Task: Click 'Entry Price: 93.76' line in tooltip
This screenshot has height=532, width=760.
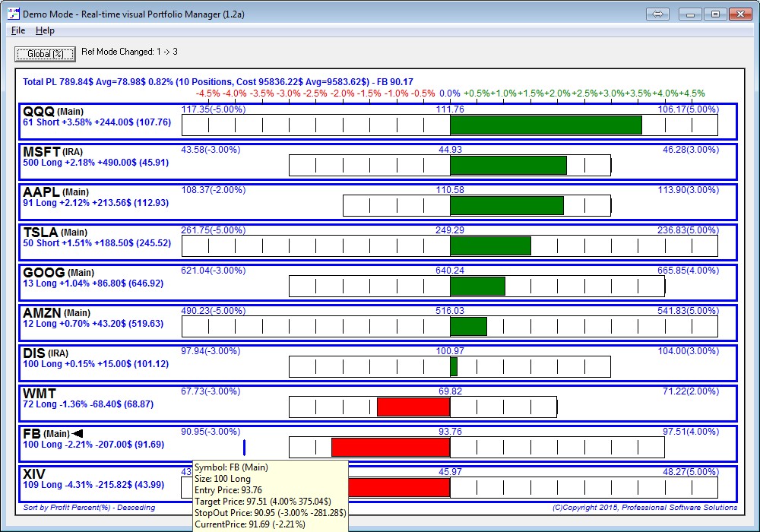Action: (x=228, y=490)
